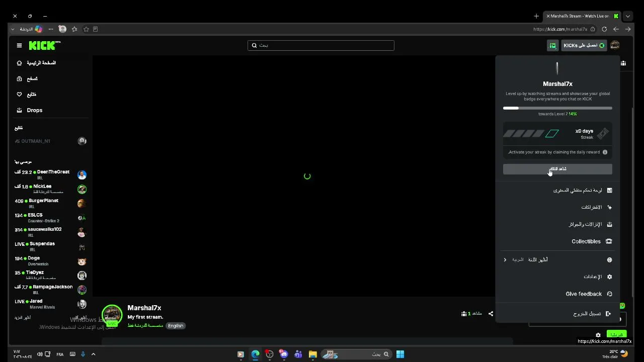Click the Give feedback headset icon
The width and height of the screenshot is (644, 362).
tap(609, 294)
